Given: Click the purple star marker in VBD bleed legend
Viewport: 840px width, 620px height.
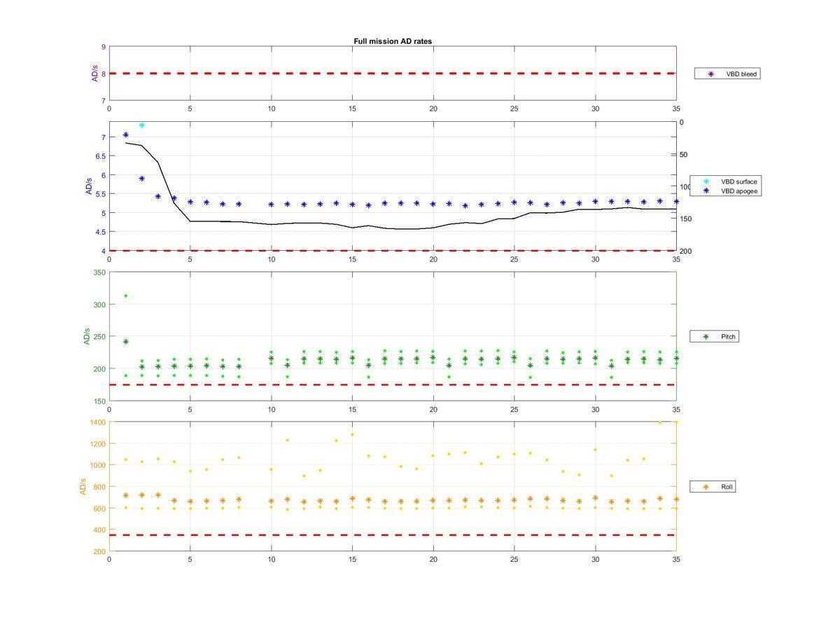Looking at the screenshot, I should 710,74.
